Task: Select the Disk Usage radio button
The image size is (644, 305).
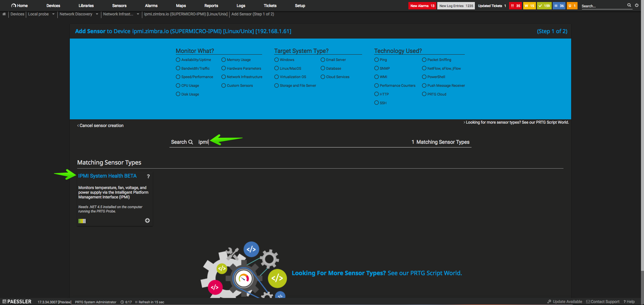Action: (x=178, y=94)
